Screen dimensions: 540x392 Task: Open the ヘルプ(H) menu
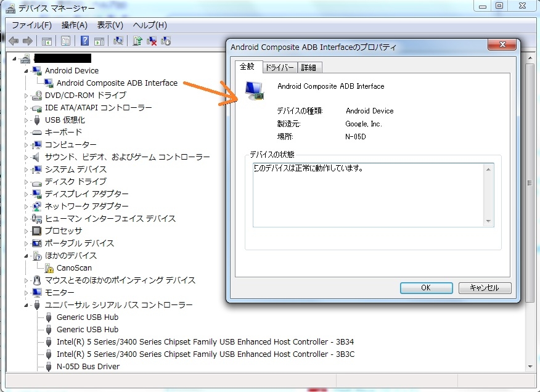coord(150,25)
